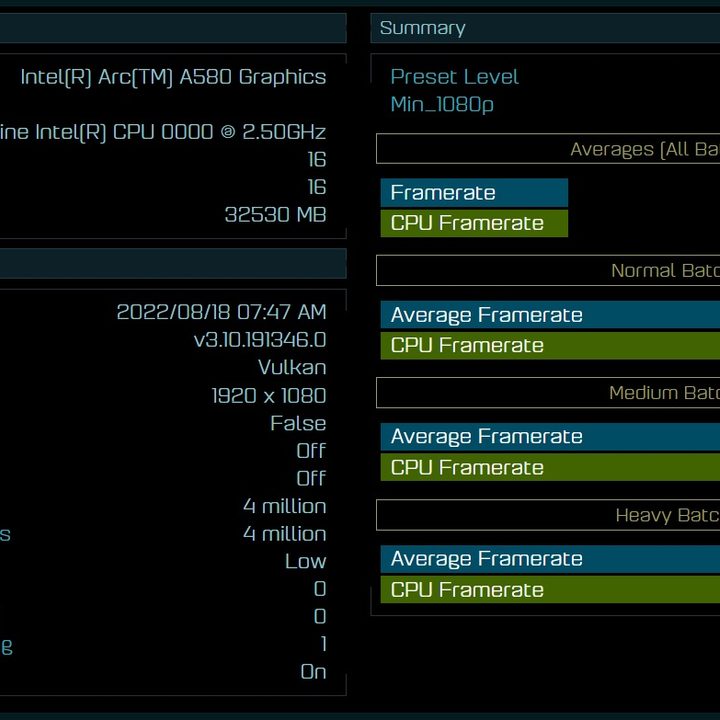Click the Min_1080p preset value
The height and width of the screenshot is (720, 720).
coord(442,104)
